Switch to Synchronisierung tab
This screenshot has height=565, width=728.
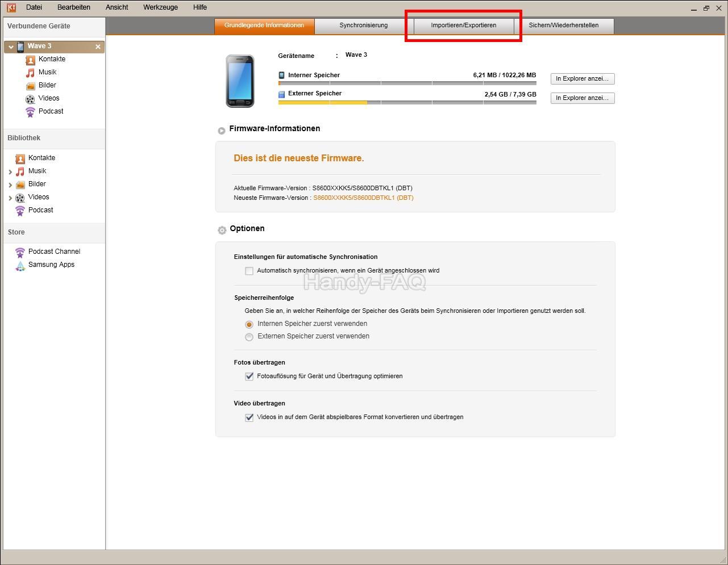(x=364, y=26)
